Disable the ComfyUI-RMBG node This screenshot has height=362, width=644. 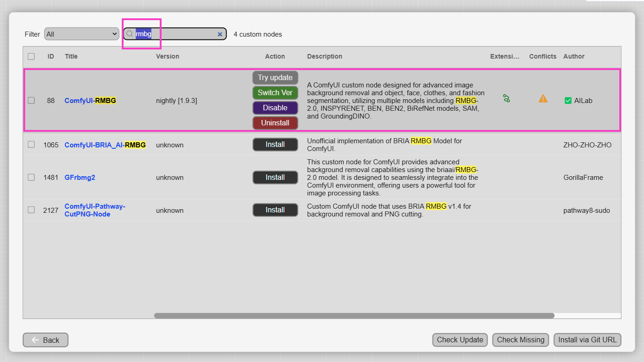tap(275, 108)
